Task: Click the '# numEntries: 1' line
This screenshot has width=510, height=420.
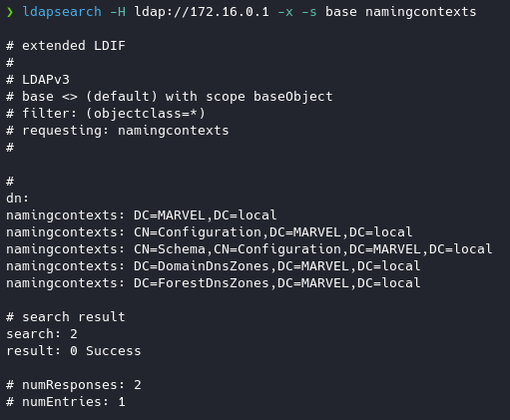Action: tap(66, 402)
